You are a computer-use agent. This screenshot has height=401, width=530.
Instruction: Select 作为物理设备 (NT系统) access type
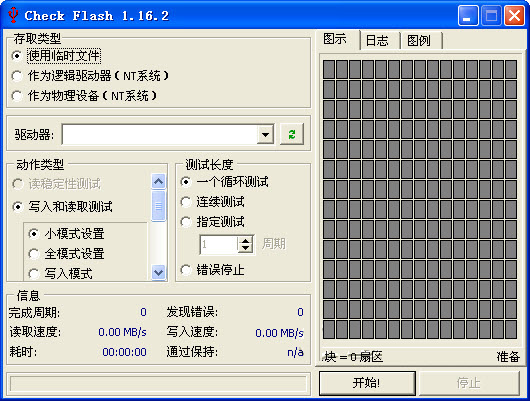[x=85, y=96]
